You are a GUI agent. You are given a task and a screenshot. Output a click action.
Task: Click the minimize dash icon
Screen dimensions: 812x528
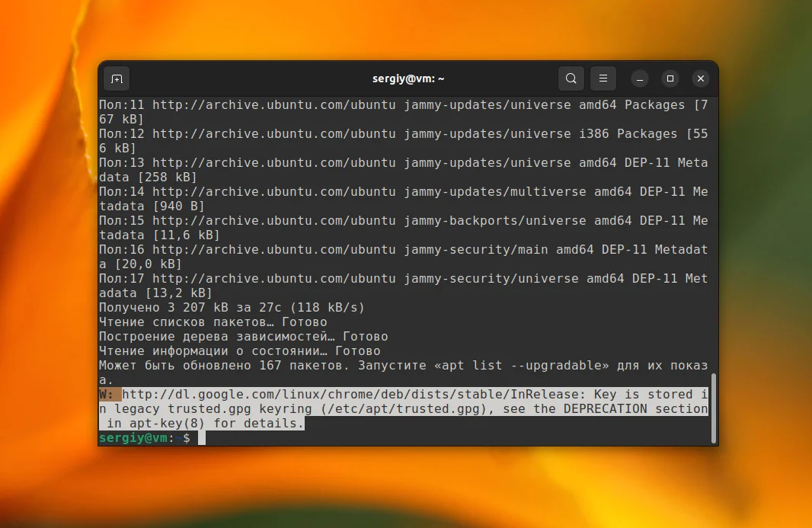tap(639, 78)
